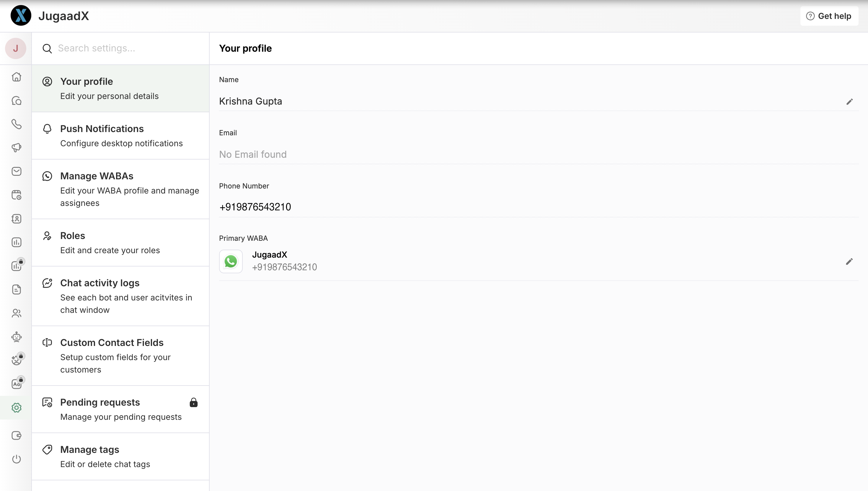Click the power logout icon

[x=16, y=459]
